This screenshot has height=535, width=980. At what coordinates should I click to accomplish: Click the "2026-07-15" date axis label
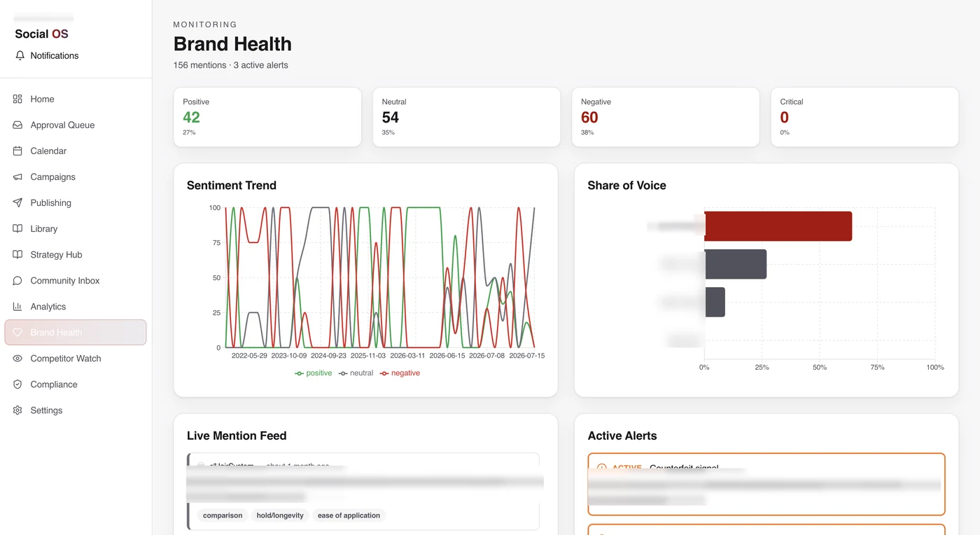click(x=527, y=356)
